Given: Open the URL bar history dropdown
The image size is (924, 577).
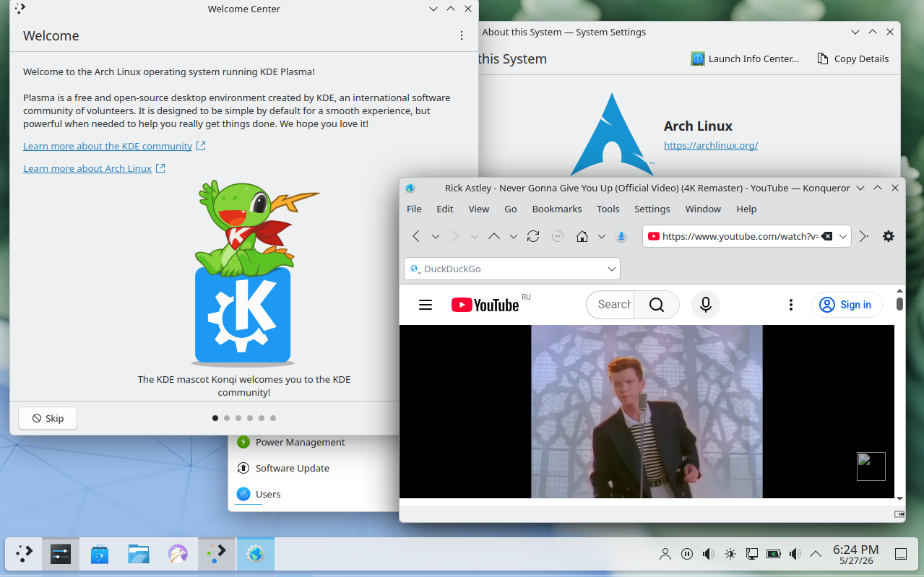Looking at the screenshot, I should [843, 236].
